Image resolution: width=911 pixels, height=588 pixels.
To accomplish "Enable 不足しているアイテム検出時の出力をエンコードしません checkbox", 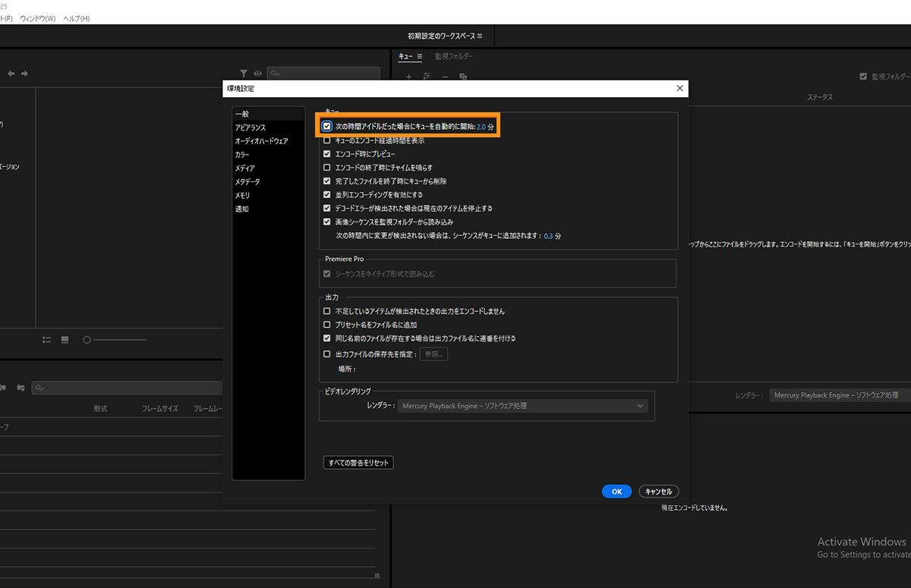I will coord(327,311).
